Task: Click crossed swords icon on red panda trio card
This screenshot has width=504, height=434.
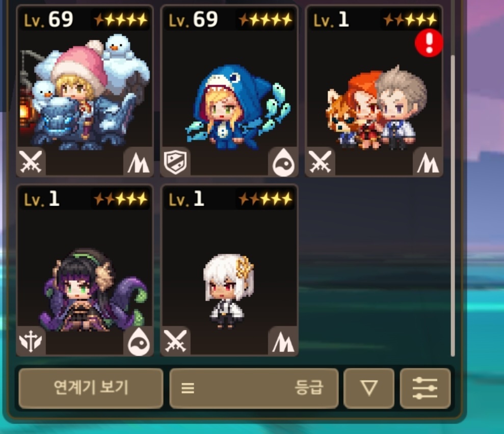Action: [320, 162]
